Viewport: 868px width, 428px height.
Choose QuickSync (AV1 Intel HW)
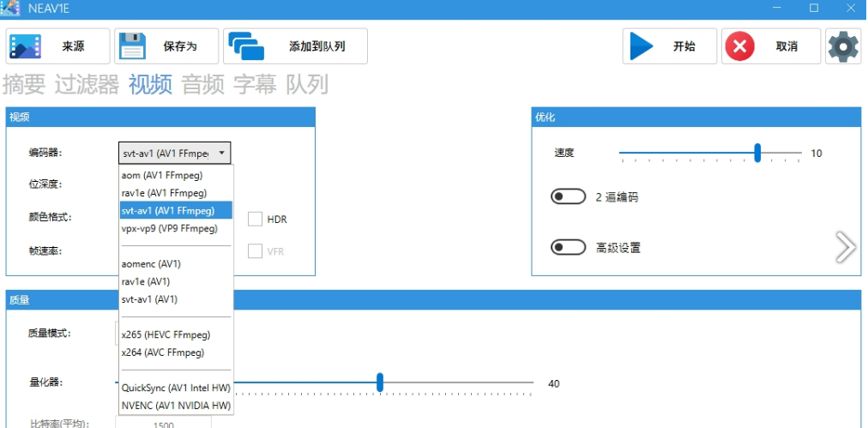tap(176, 388)
